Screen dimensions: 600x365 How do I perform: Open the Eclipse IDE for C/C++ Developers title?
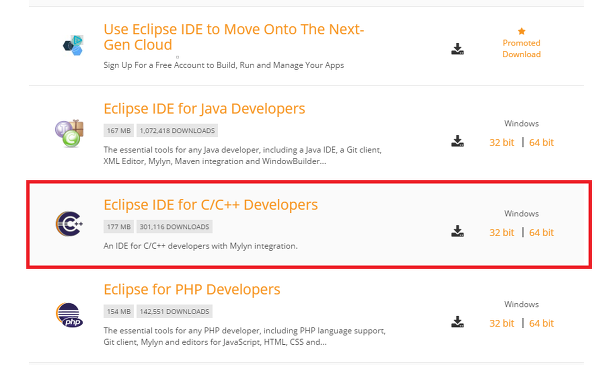pyautogui.click(x=210, y=205)
